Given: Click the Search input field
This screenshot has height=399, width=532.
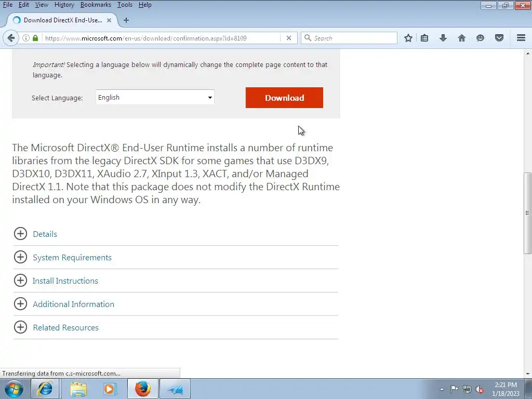Looking at the screenshot, I should point(349,38).
